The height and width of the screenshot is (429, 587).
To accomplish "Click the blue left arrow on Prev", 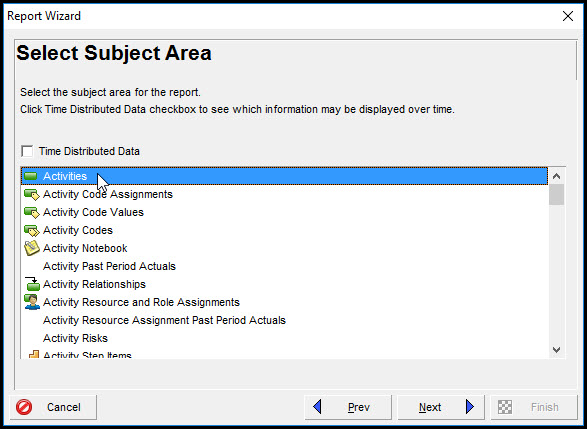I will 317,407.
